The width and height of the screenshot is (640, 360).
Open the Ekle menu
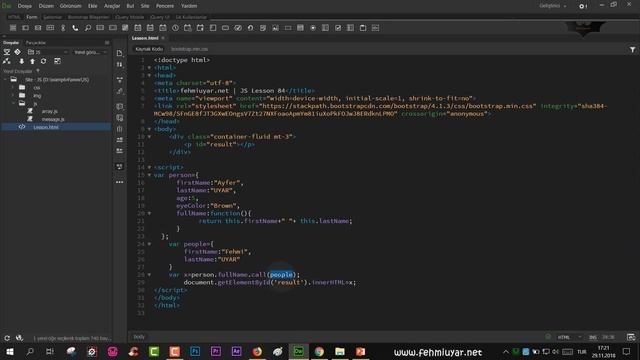pyautogui.click(x=93, y=6)
